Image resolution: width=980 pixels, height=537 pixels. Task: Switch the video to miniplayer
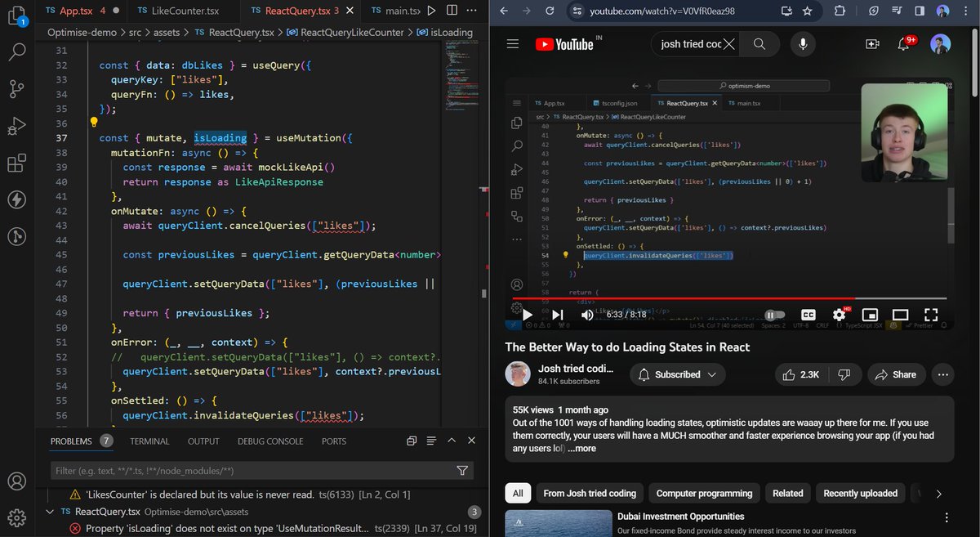click(x=871, y=315)
